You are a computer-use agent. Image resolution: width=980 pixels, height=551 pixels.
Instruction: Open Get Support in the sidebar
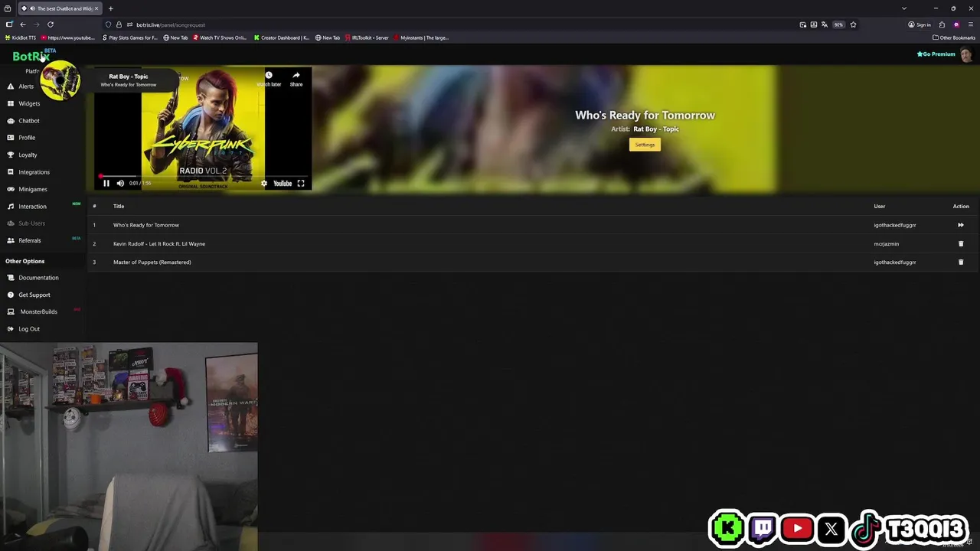tap(34, 295)
